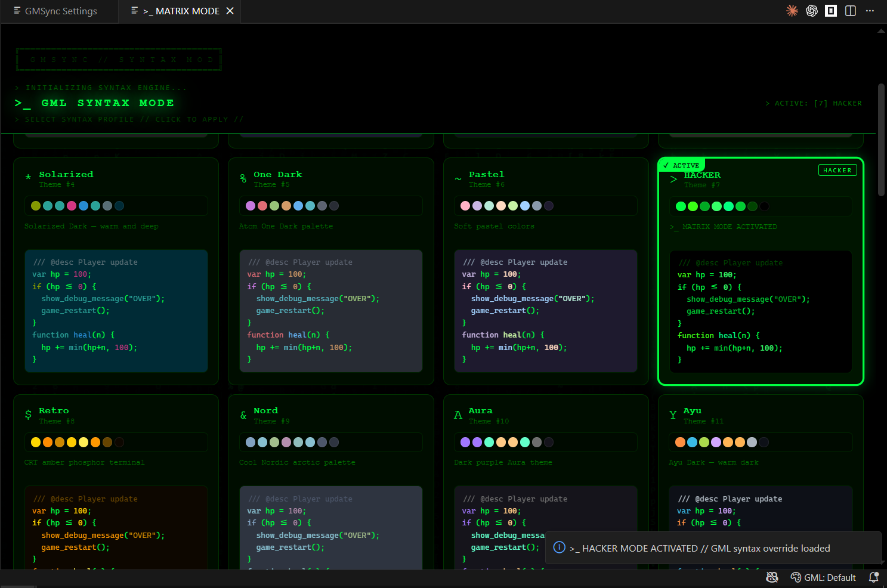This screenshot has width=887, height=588.
Task: Click the HACKER label badge
Action: tap(837, 170)
